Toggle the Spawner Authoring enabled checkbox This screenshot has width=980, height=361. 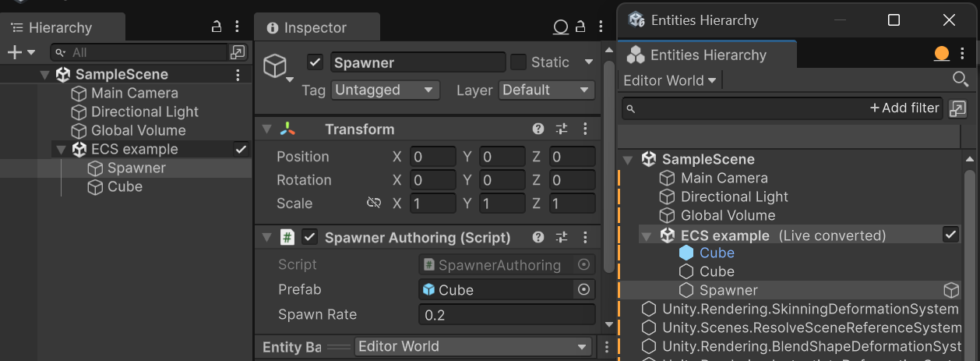[x=310, y=237]
